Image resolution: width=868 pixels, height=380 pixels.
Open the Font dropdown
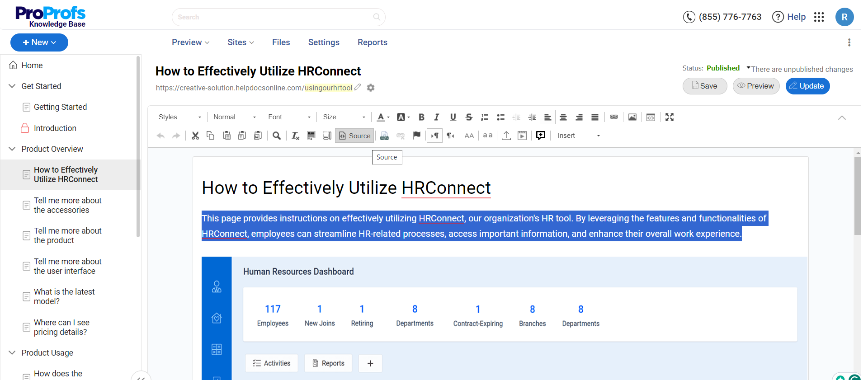coord(289,117)
